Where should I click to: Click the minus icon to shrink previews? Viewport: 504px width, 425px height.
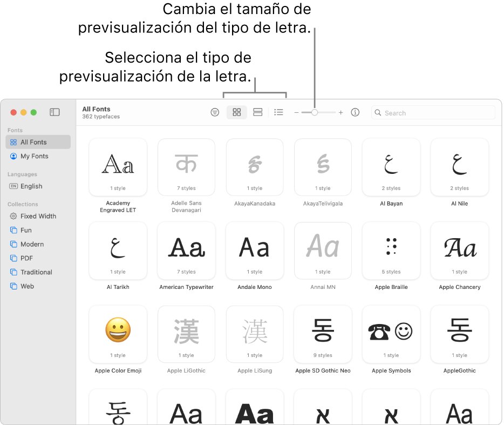[x=296, y=113]
